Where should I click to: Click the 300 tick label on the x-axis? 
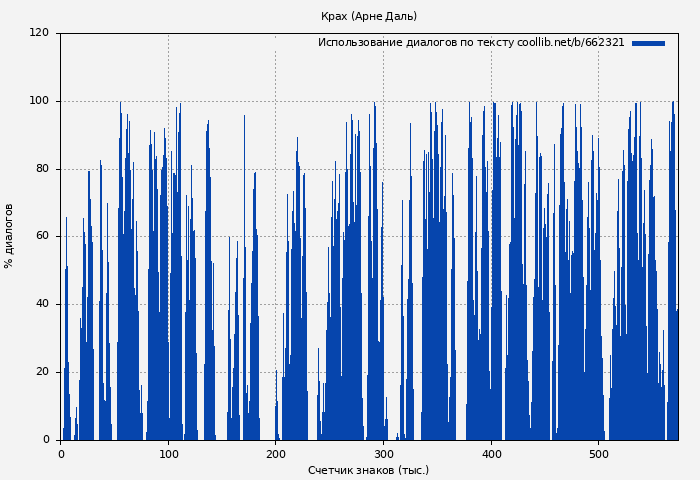[x=383, y=454]
